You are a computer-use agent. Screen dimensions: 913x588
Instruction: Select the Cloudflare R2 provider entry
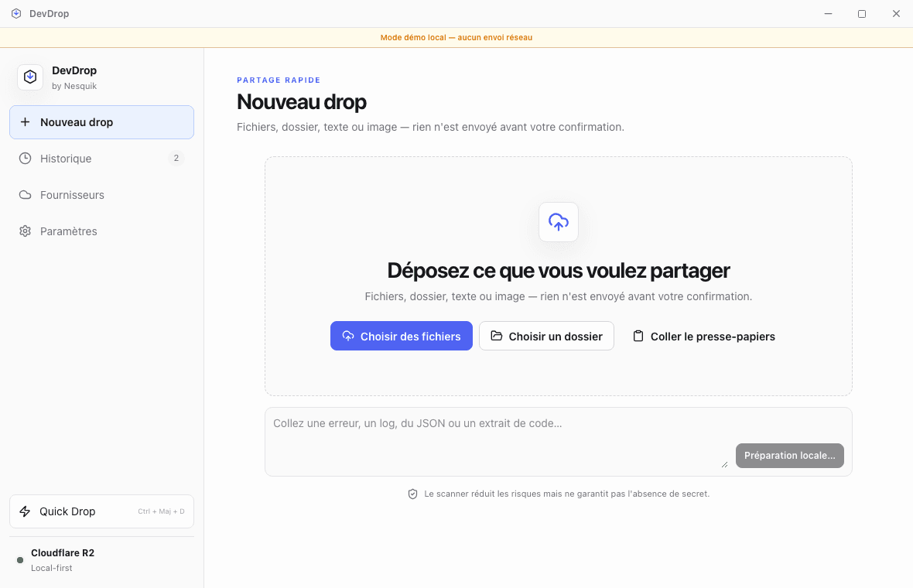[102, 560]
